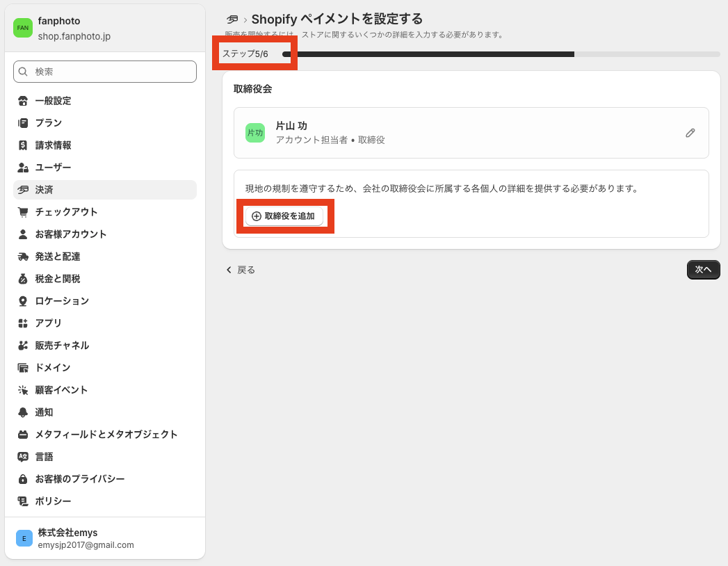Click the payments breadcrumb icon in header
The image size is (728, 566).
click(232, 19)
